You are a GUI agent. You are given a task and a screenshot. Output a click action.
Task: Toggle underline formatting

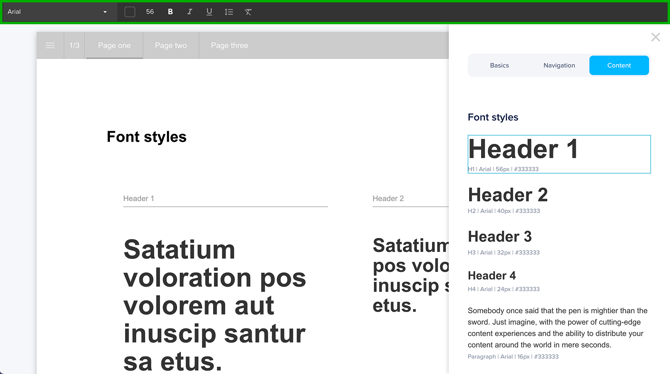coord(209,12)
